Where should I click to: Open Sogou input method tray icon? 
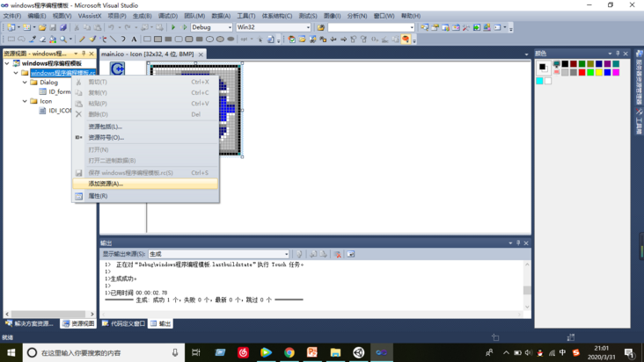tap(576, 352)
